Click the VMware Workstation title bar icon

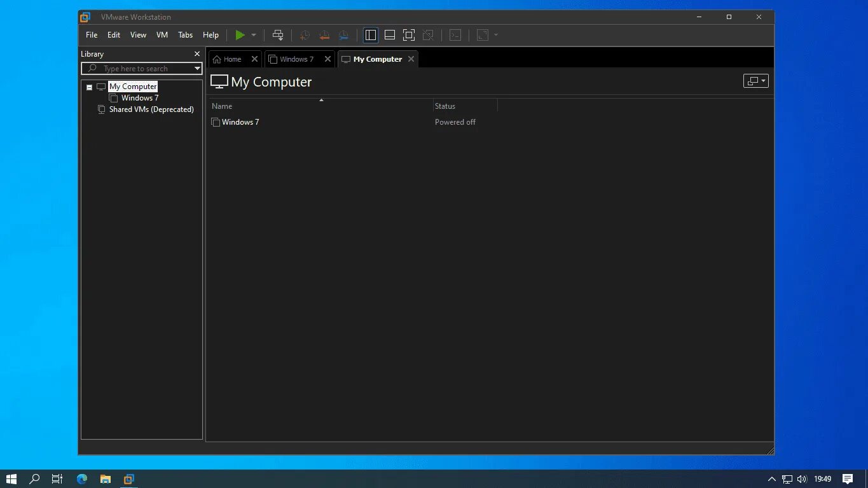85,17
